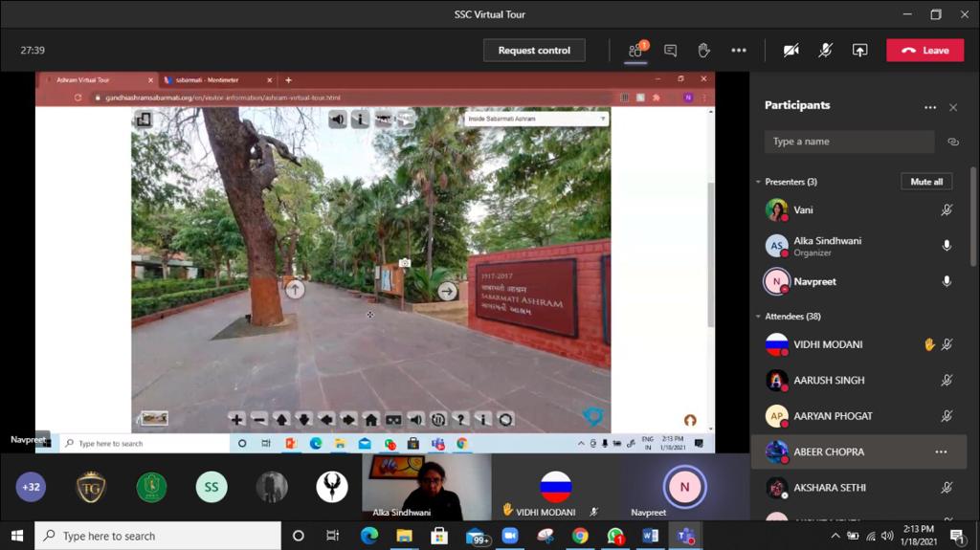Viewport: 980px width, 550px height.
Task: Open the Inside Sabarmati Ashram location dropdown
Action: [536, 119]
